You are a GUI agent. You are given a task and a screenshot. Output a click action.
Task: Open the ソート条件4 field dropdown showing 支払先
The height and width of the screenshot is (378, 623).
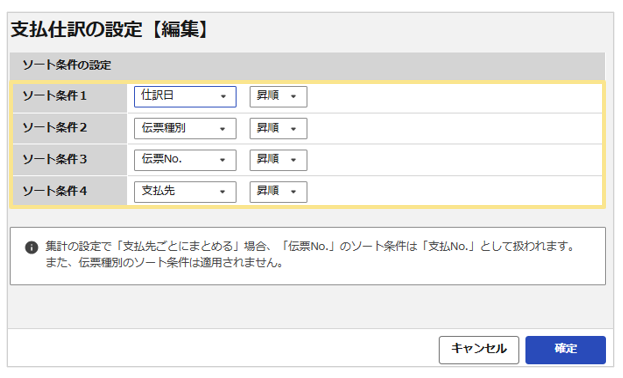185,192
